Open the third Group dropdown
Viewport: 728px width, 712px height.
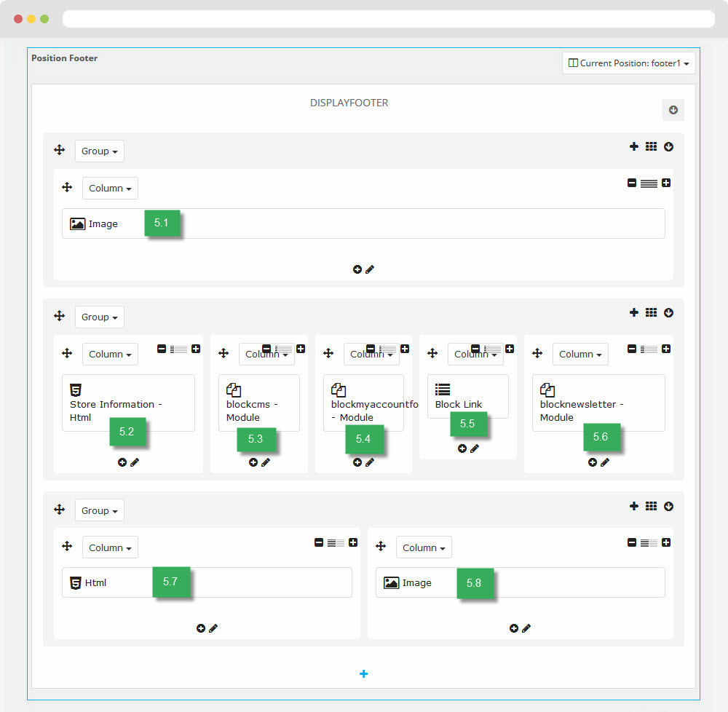click(99, 510)
